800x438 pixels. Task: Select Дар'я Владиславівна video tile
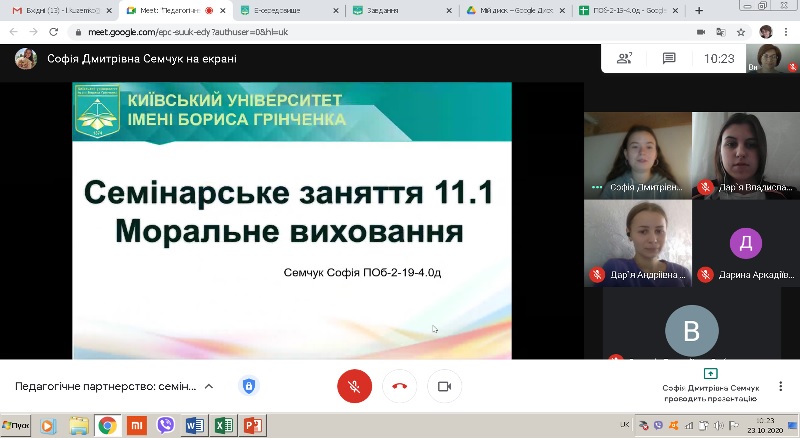(x=746, y=155)
